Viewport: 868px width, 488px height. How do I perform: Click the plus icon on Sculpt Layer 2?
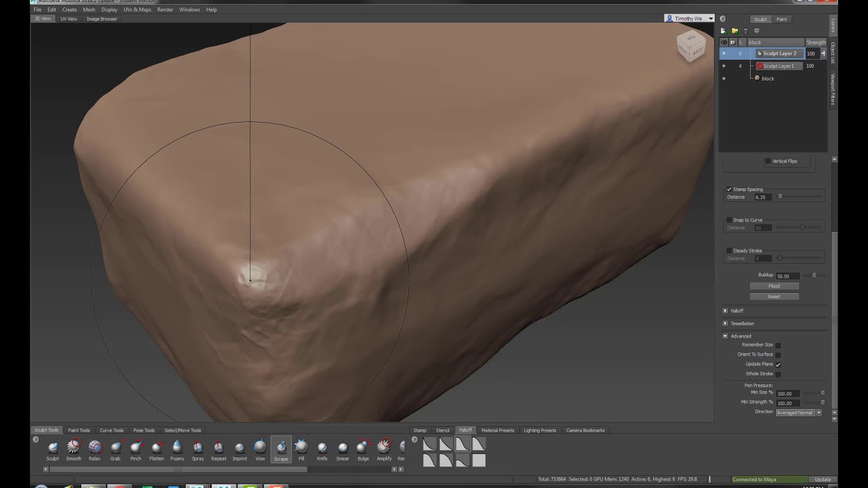click(x=823, y=54)
